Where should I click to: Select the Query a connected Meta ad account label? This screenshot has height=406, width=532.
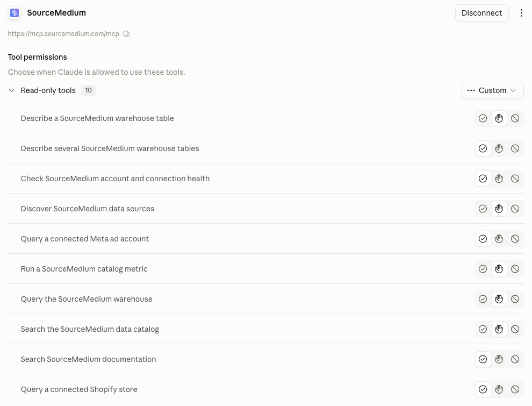coord(85,239)
